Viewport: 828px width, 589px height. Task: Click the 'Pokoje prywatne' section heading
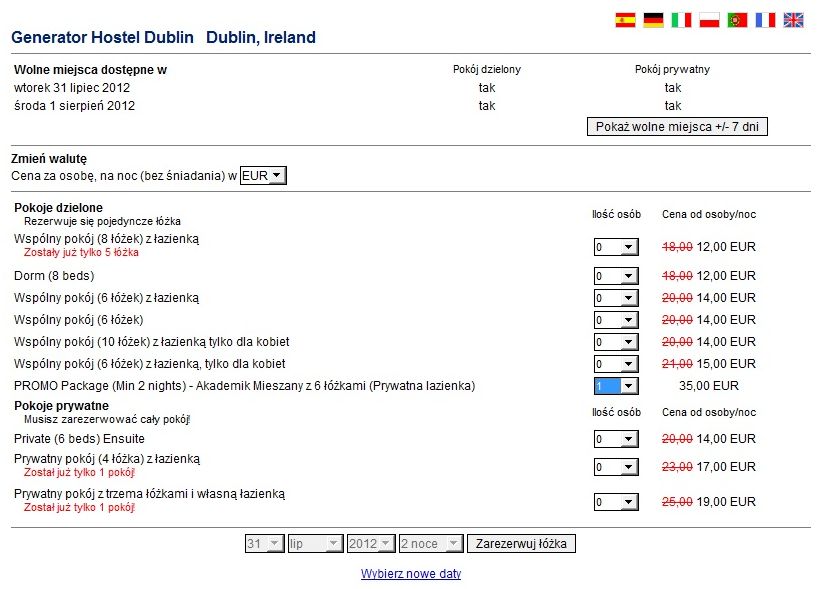point(61,406)
